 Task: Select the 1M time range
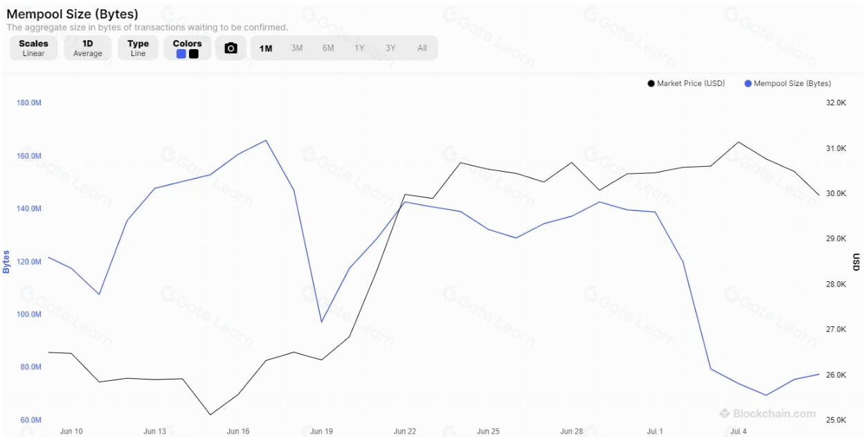266,48
